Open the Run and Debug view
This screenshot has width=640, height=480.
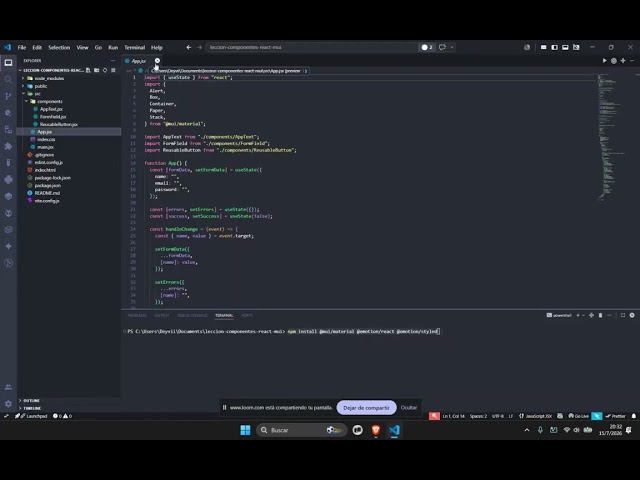(8, 113)
